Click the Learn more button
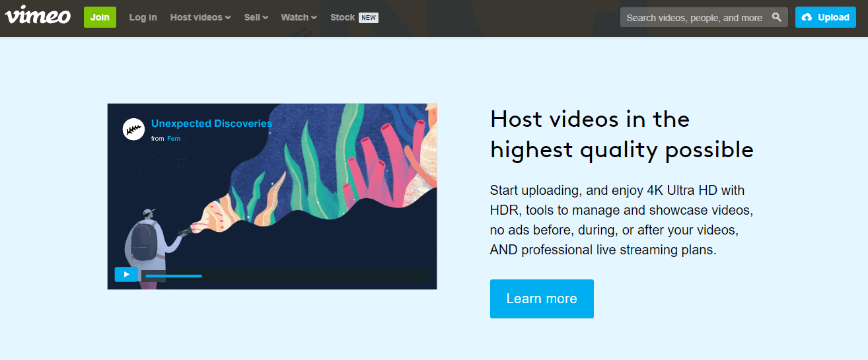The image size is (868, 360). (542, 299)
